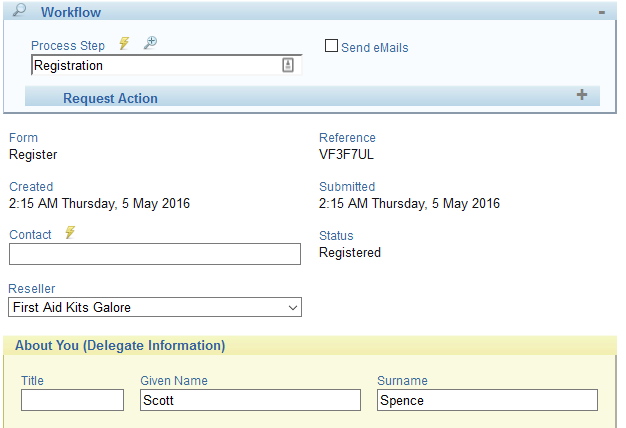Expand Request Action with the plus icon

tap(582, 95)
